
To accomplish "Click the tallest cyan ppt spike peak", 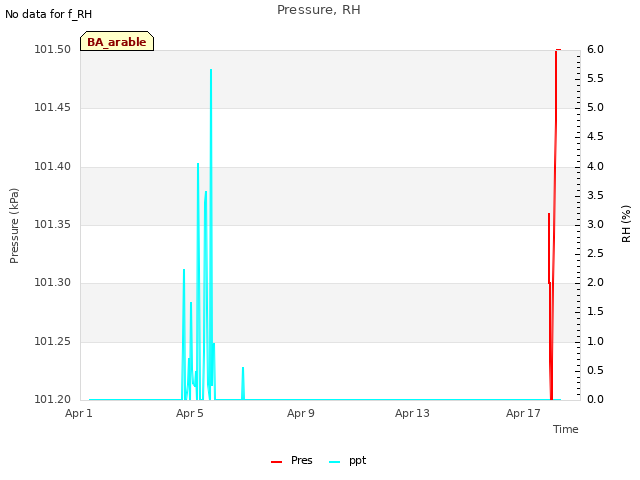I will (211, 70).
